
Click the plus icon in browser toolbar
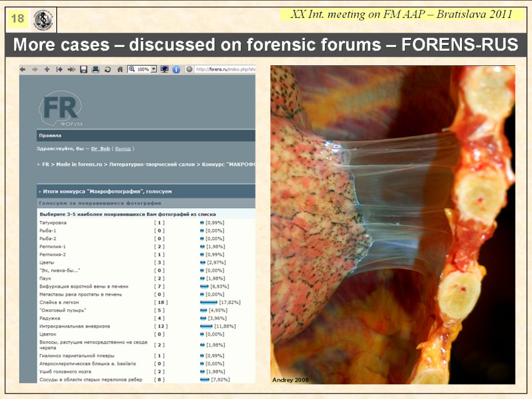(47, 70)
